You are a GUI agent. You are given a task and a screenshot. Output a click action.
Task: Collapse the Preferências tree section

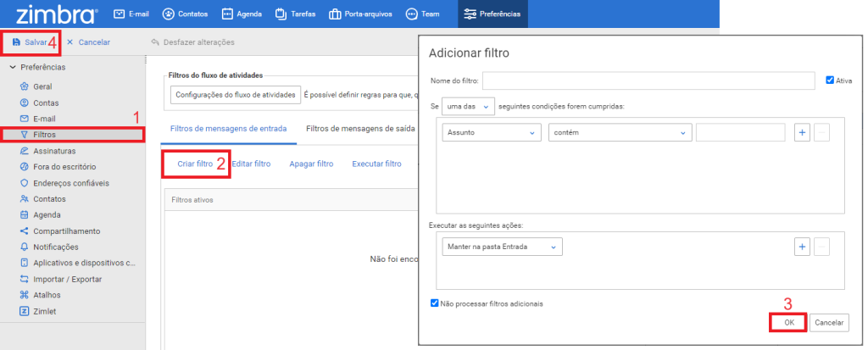tap(13, 67)
